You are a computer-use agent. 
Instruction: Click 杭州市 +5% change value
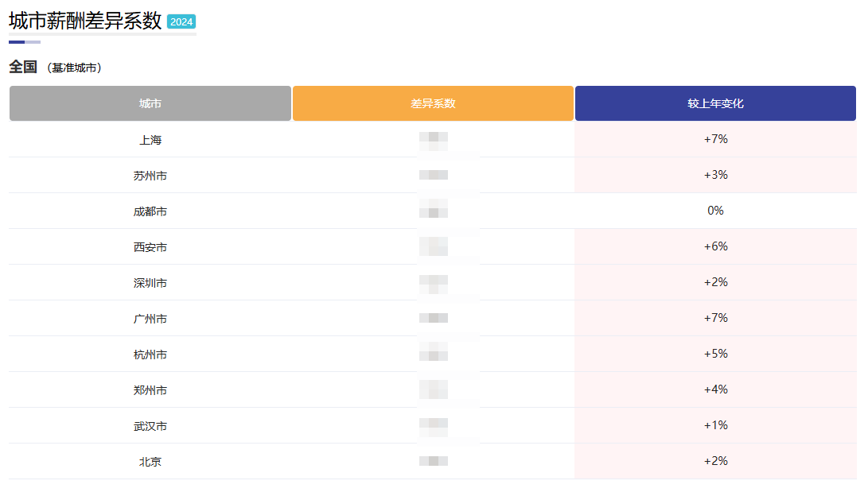(x=715, y=354)
